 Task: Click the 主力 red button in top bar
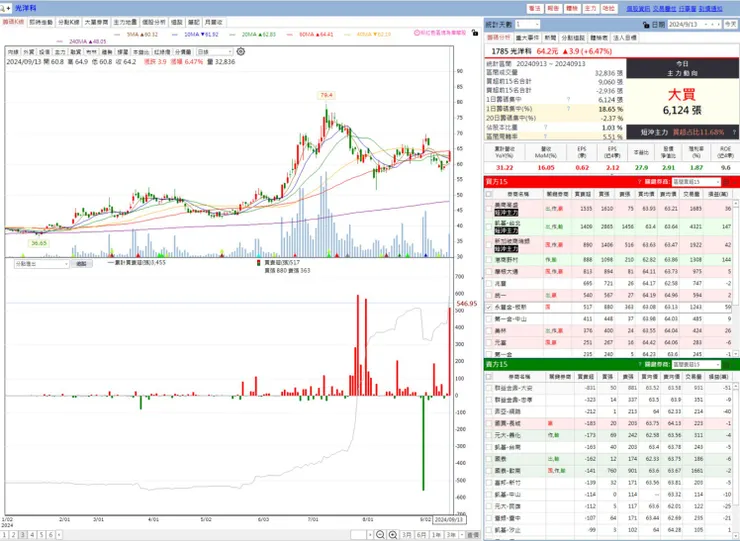590,8
